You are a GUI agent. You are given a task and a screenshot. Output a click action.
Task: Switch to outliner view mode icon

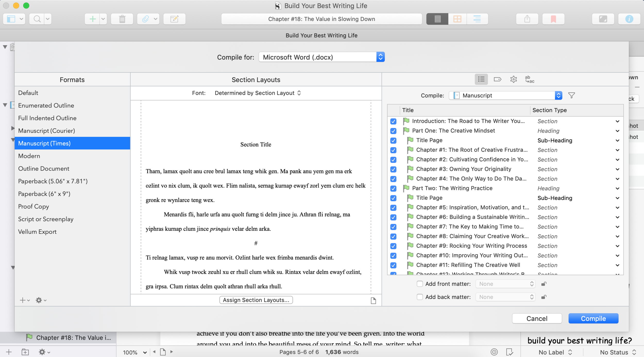pos(477,19)
